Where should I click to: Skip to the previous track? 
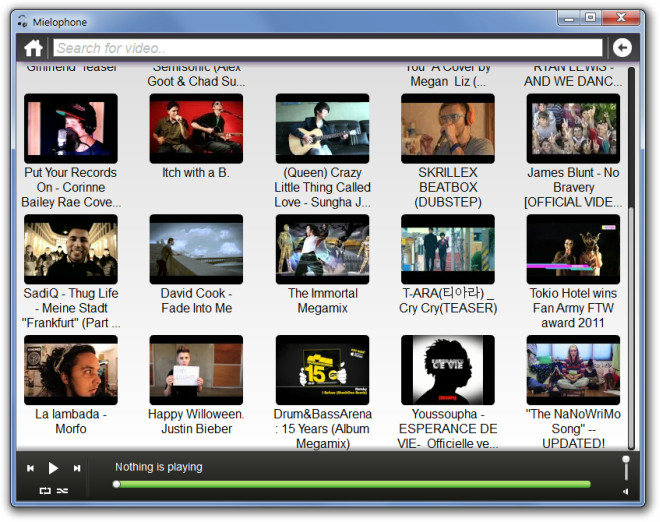point(31,468)
